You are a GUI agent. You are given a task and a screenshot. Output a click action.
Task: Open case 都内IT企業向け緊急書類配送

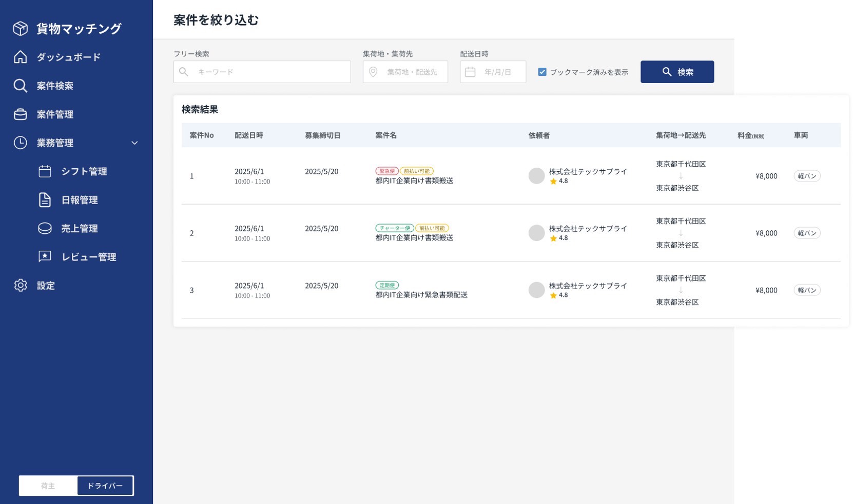(421, 295)
